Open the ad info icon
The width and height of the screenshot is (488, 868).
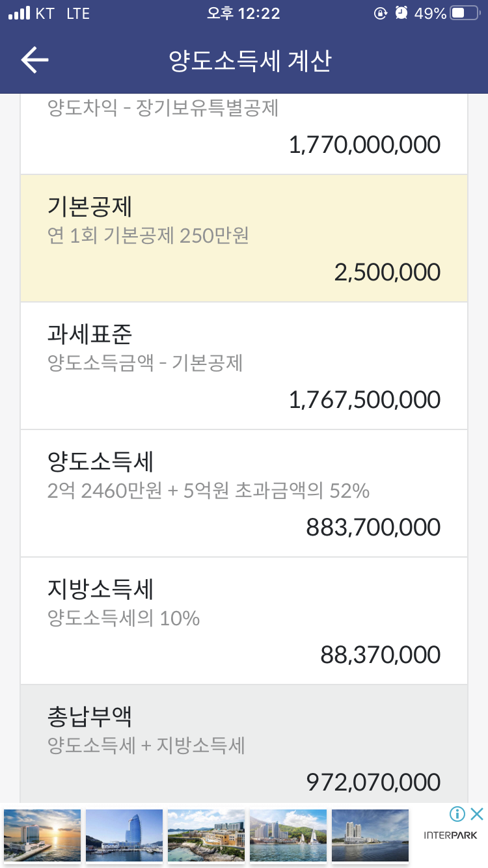[457, 814]
